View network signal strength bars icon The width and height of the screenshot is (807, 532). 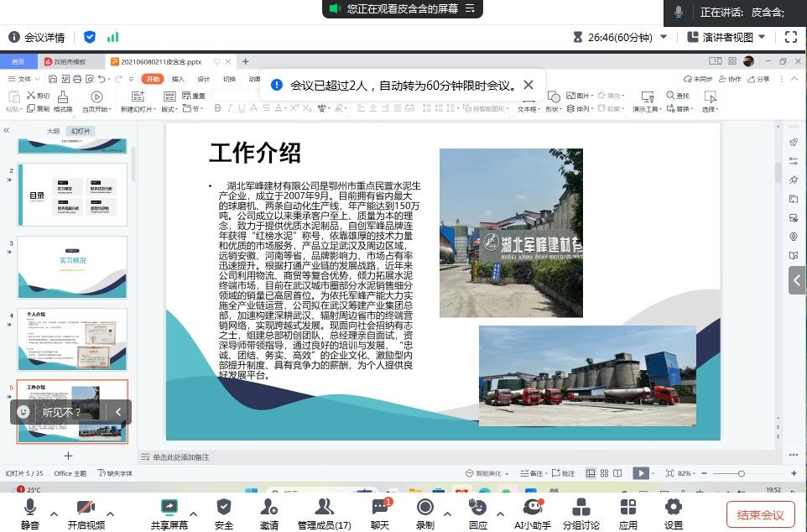pos(112,37)
